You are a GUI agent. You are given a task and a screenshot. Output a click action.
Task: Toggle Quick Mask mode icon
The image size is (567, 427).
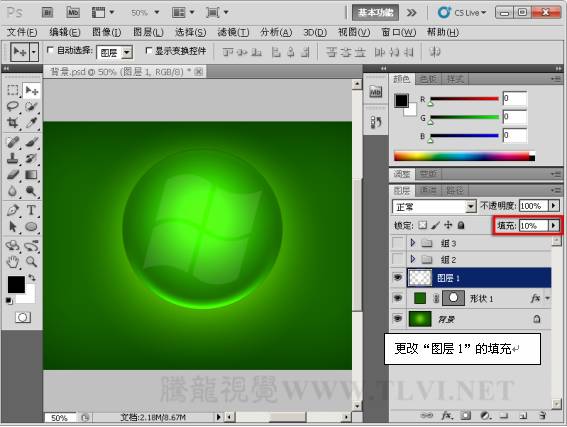(x=23, y=317)
